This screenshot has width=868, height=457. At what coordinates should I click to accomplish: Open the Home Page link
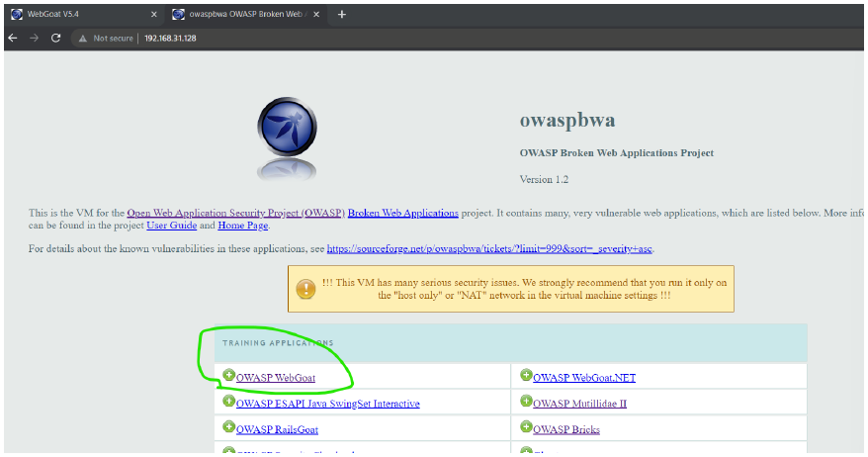click(x=243, y=226)
